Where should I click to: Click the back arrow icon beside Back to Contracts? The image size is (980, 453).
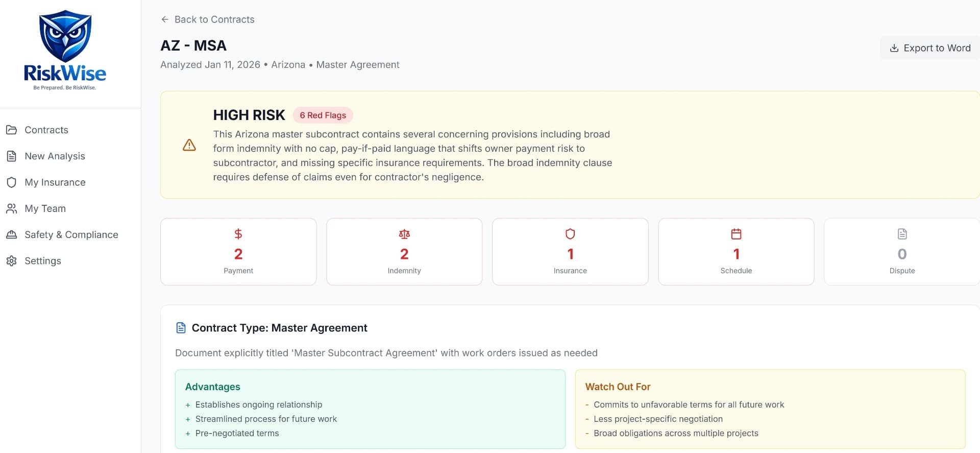[x=165, y=19]
